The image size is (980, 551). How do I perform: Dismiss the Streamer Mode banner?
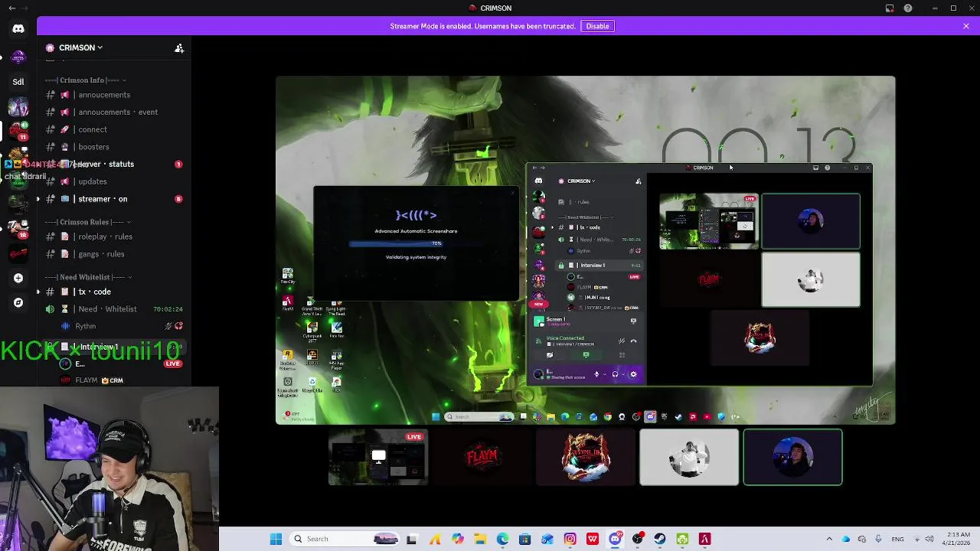[x=966, y=26]
